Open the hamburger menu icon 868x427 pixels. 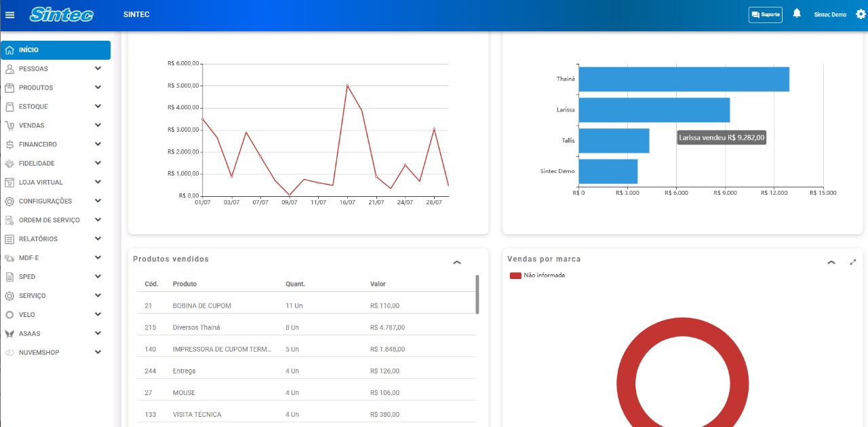click(9, 15)
